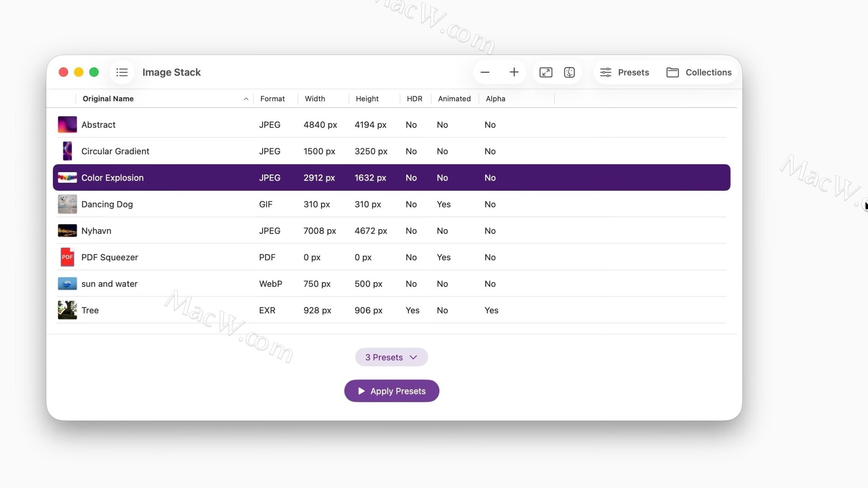Select the Tree EXR image thumbnail
Image resolution: width=868 pixels, height=488 pixels.
coord(67,310)
